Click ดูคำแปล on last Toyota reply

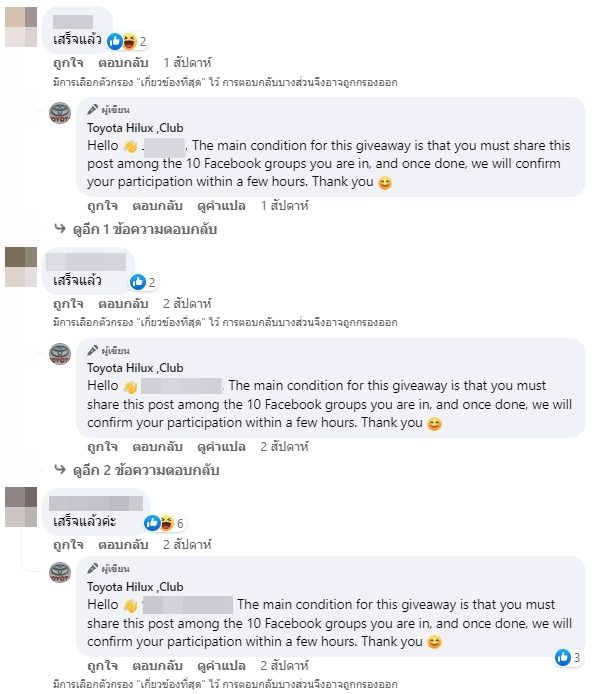tap(221, 666)
